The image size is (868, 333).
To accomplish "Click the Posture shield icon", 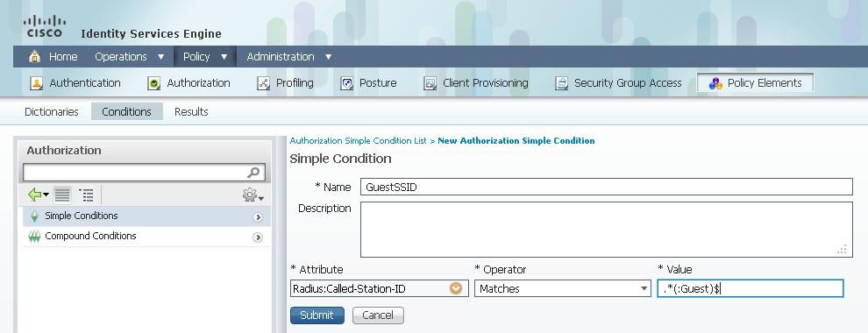I will point(346,83).
